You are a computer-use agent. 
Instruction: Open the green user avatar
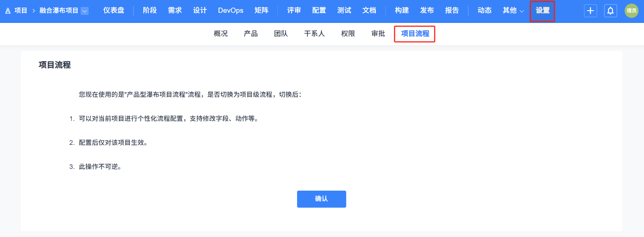click(631, 11)
